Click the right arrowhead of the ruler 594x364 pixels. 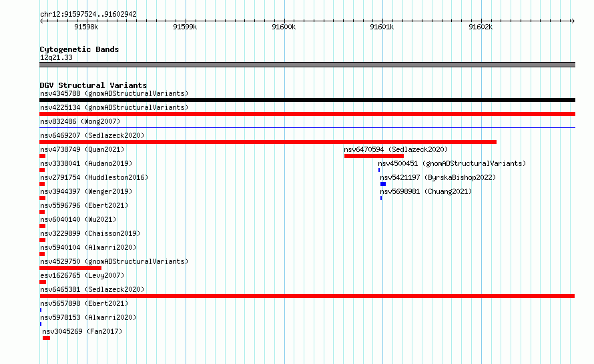pyautogui.click(x=573, y=21)
